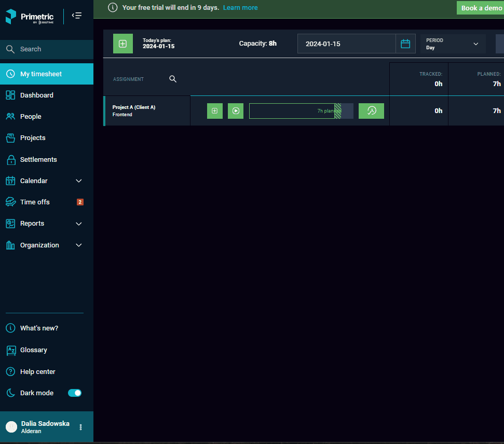Viewport: 504px width, 444px height.
Task: Open the PERIOD Day dropdown
Action: [x=453, y=44]
